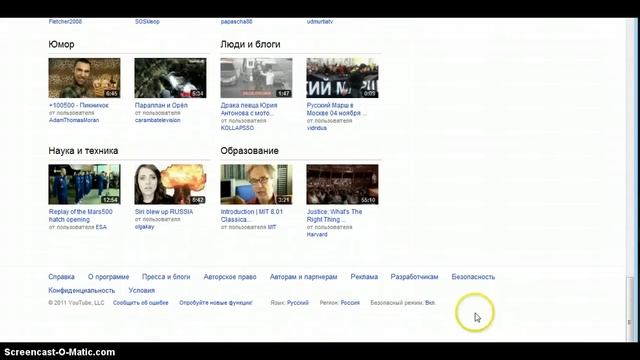Open the Параплан и Орёл video thumbnail
Screen dimensions: 640x360
pos(170,78)
